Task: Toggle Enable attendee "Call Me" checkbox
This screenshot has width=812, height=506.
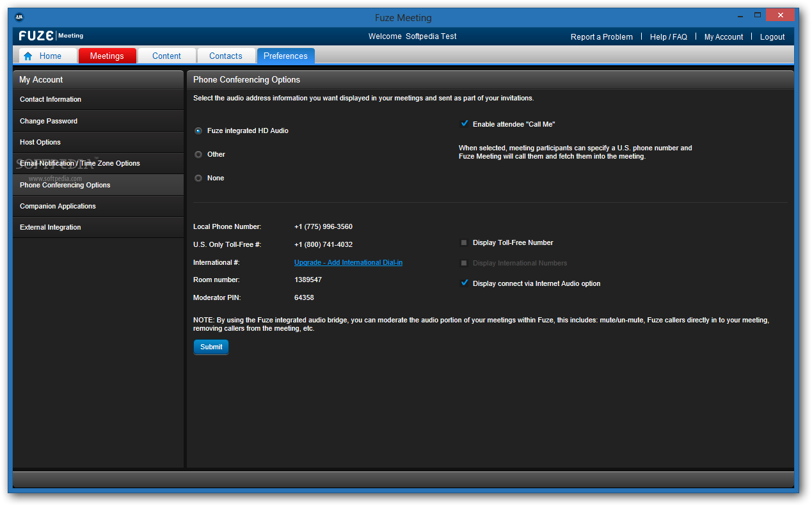Action: [x=465, y=123]
